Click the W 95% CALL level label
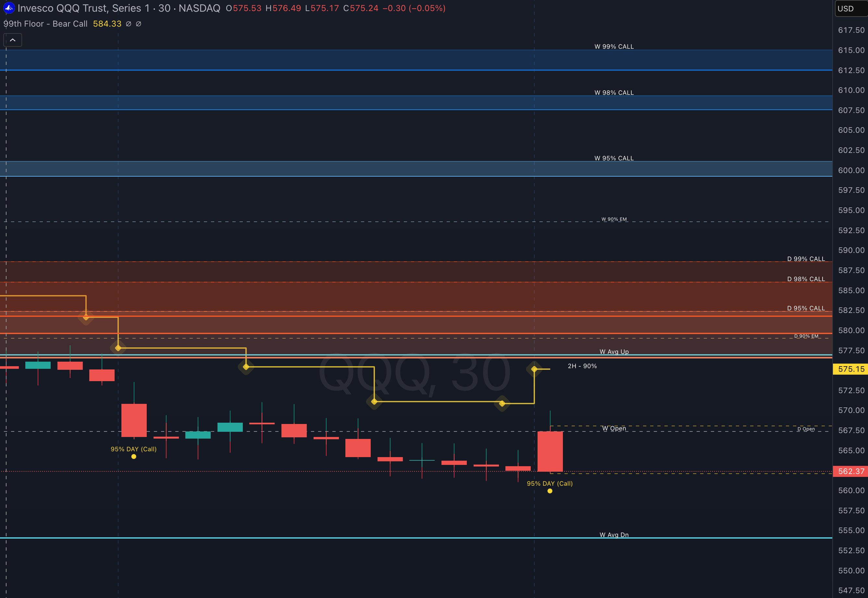Viewport: 868px width, 598px height. pos(614,158)
